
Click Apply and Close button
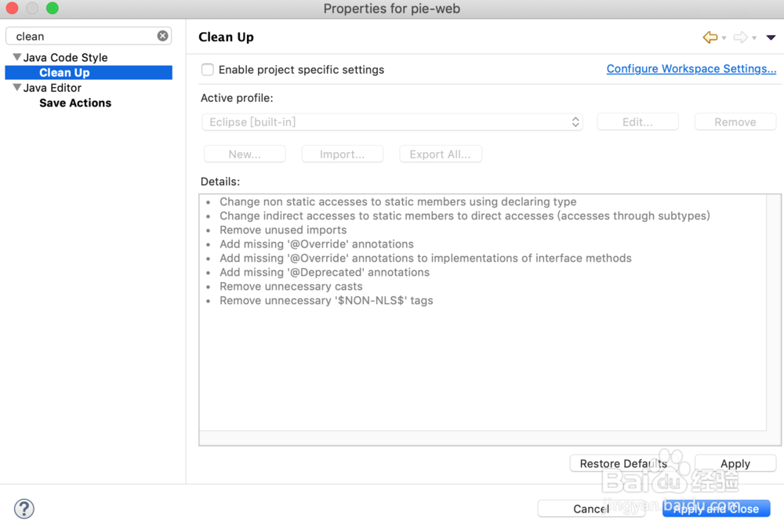pos(716,509)
